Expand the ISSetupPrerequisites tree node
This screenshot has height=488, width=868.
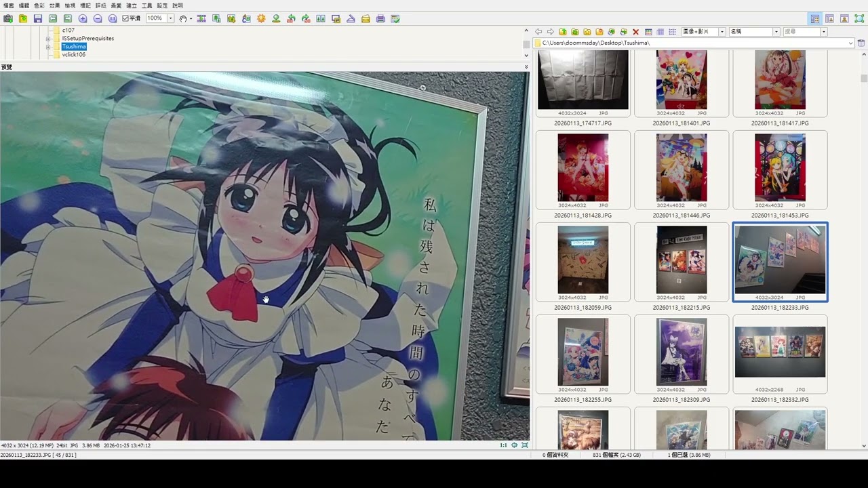coord(48,39)
